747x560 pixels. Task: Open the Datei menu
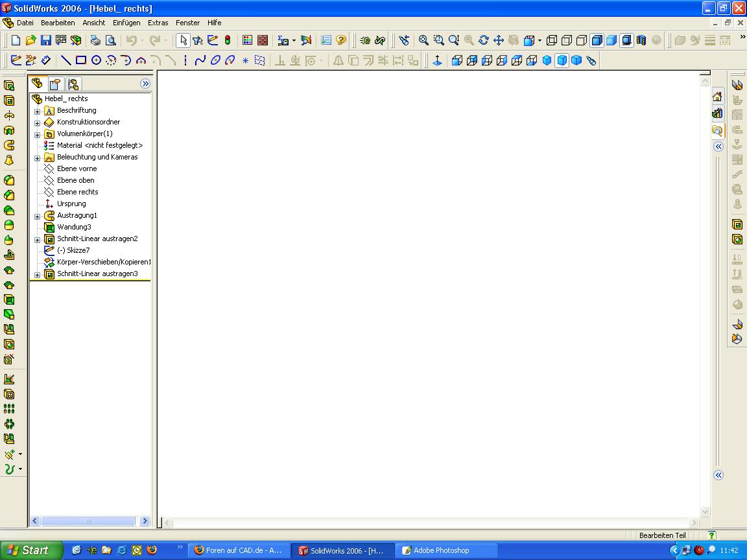[x=25, y=23]
